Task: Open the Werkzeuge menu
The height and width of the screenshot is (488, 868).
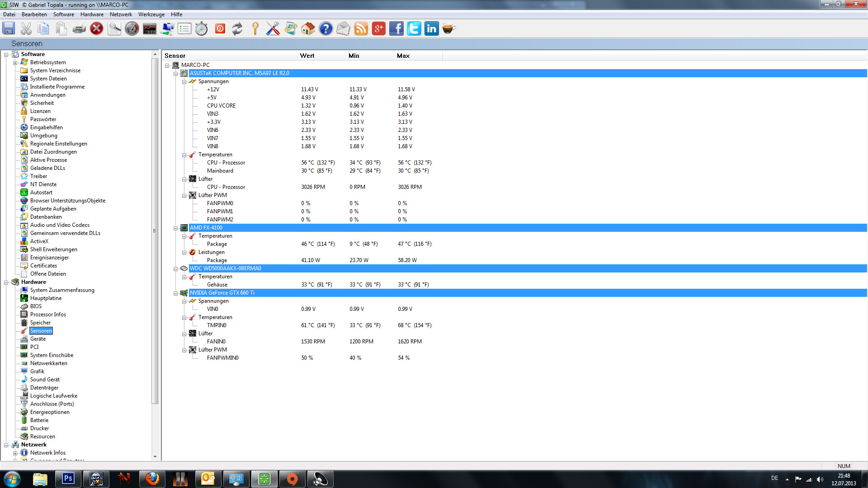Action: 151,14
